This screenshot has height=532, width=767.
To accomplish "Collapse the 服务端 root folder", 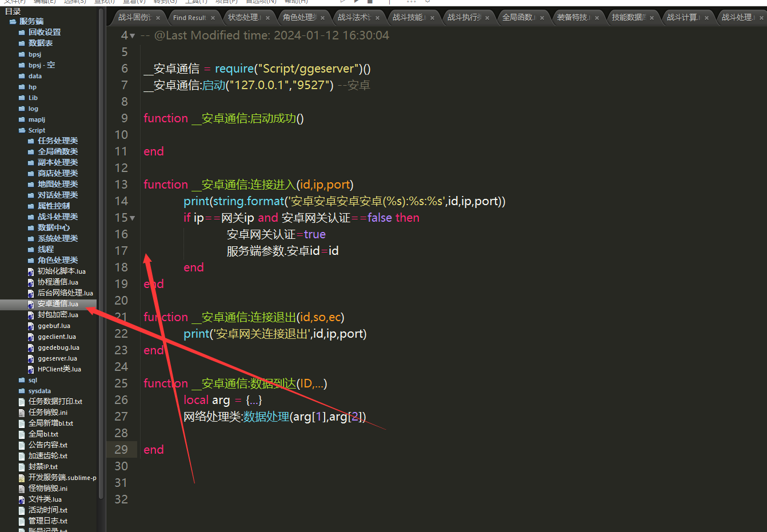I will coord(13,22).
